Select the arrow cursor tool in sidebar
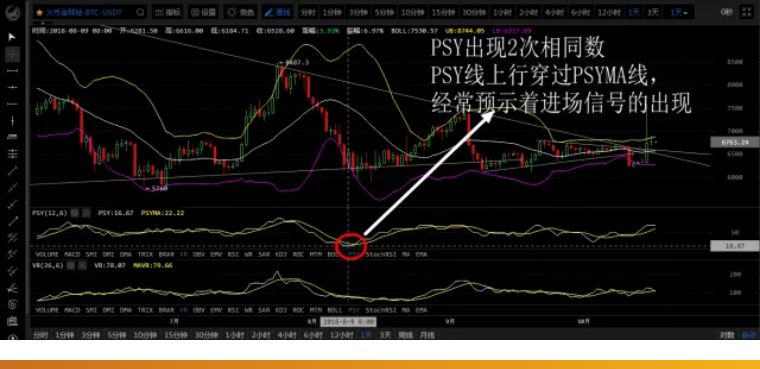 point(12,37)
